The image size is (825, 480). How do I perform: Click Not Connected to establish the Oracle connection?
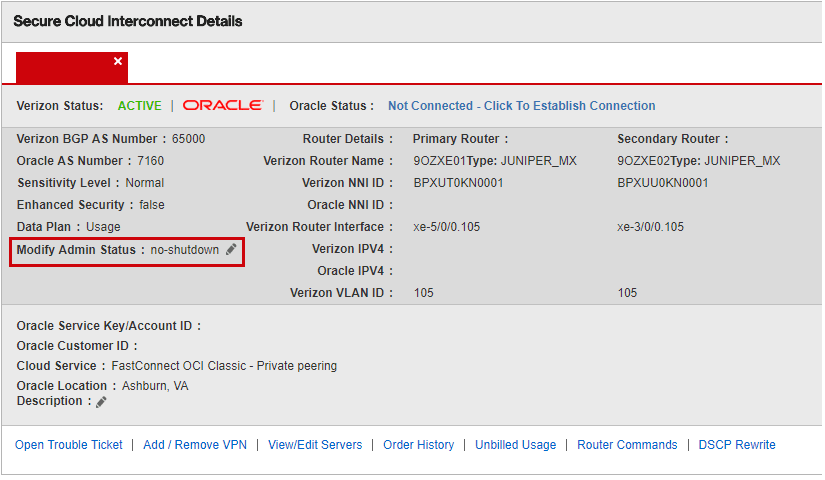tap(521, 106)
